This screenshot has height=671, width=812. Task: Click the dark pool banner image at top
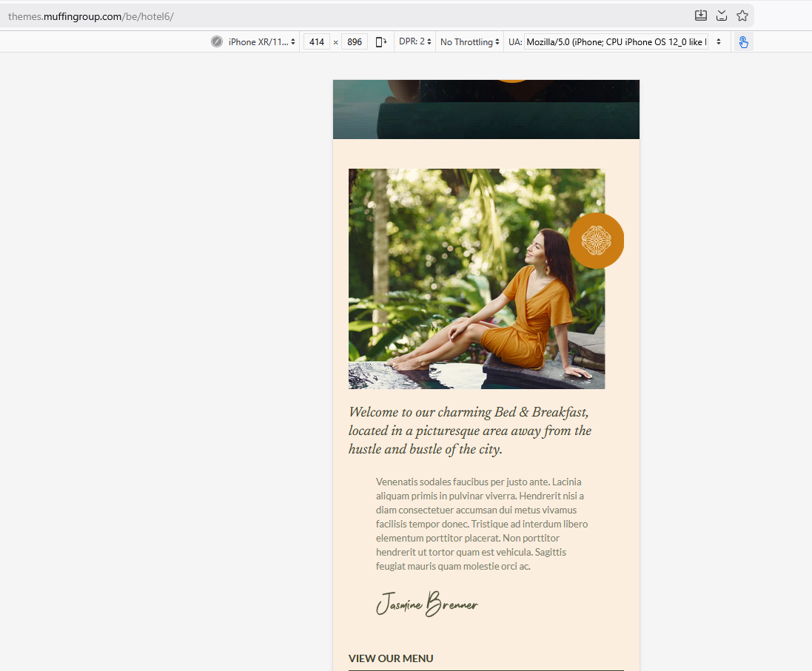pyautogui.click(x=486, y=109)
